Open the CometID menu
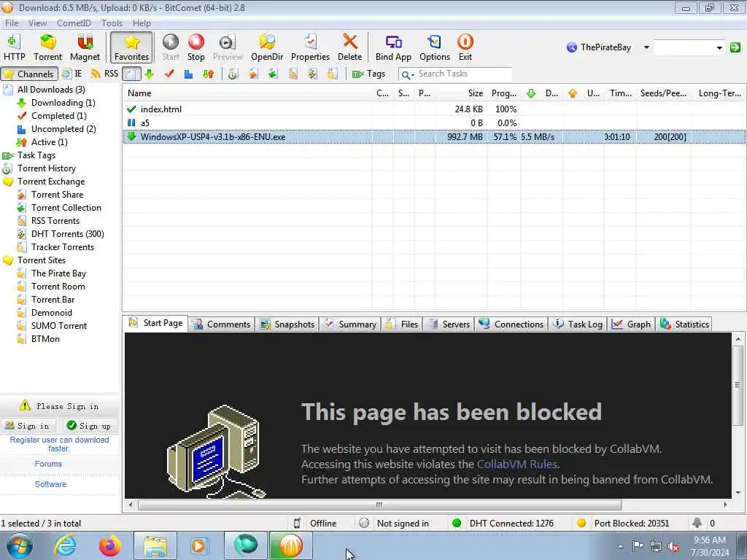 pyautogui.click(x=74, y=23)
